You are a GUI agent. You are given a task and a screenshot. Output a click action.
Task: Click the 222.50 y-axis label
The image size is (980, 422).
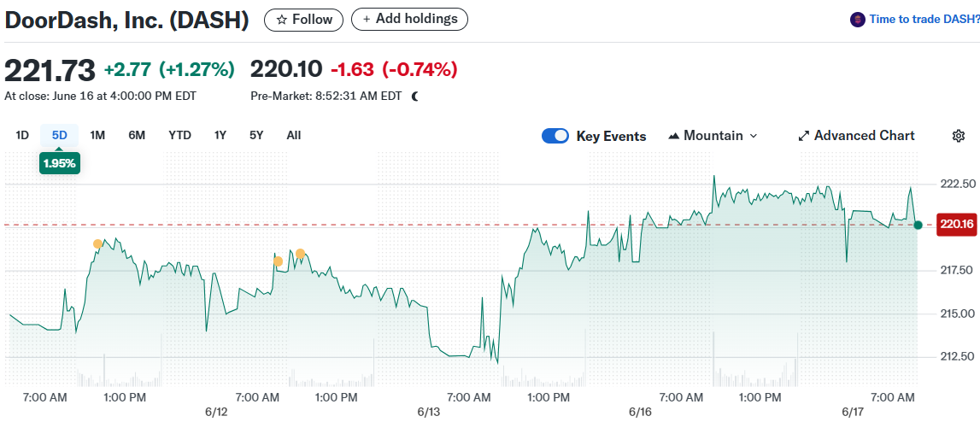click(958, 185)
